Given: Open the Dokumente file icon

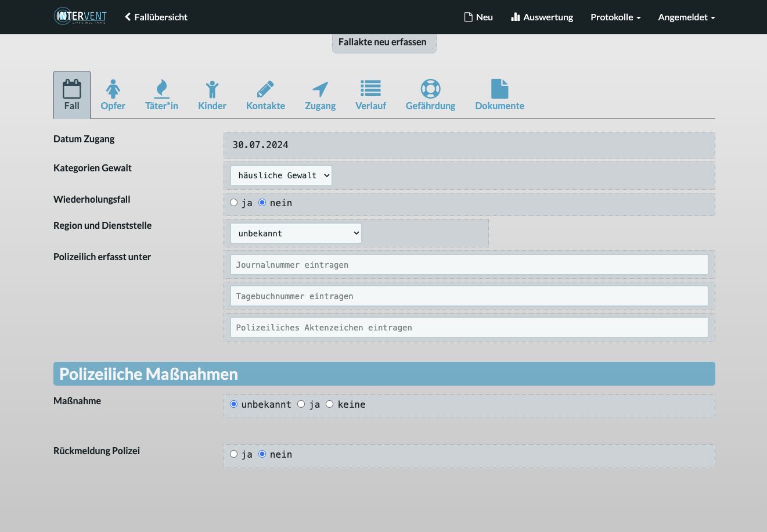Looking at the screenshot, I should 500,89.
